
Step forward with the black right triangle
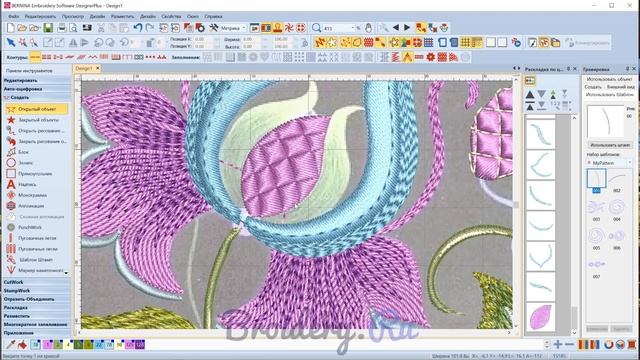coord(407,28)
